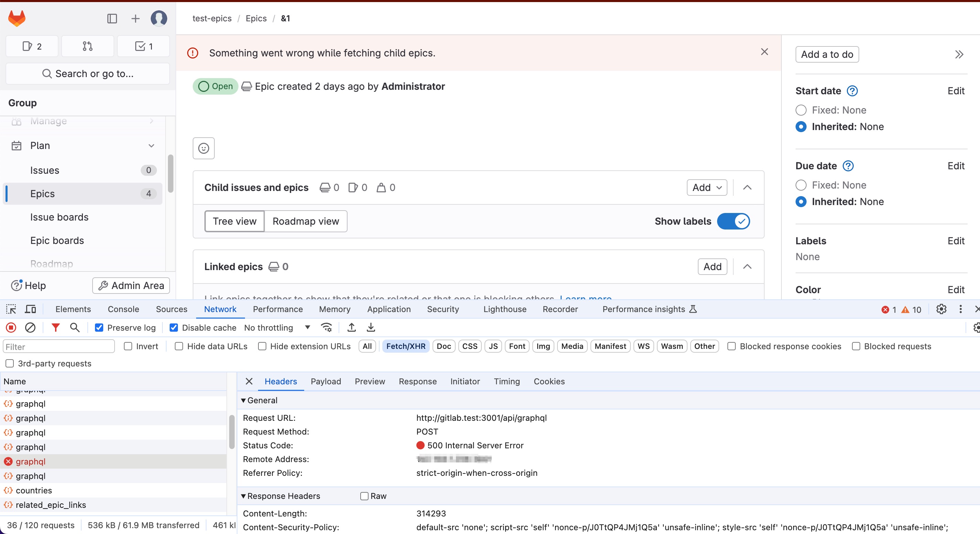Open DevTools settings gear
Image resolution: width=980 pixels, height=534 pixels.
tap(941, 309)
